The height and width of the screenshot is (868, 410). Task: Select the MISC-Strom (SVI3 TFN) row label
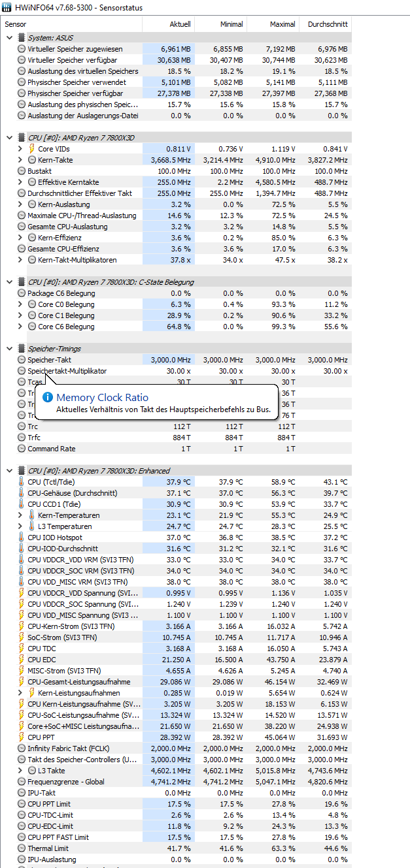click(x=64, y=671)
